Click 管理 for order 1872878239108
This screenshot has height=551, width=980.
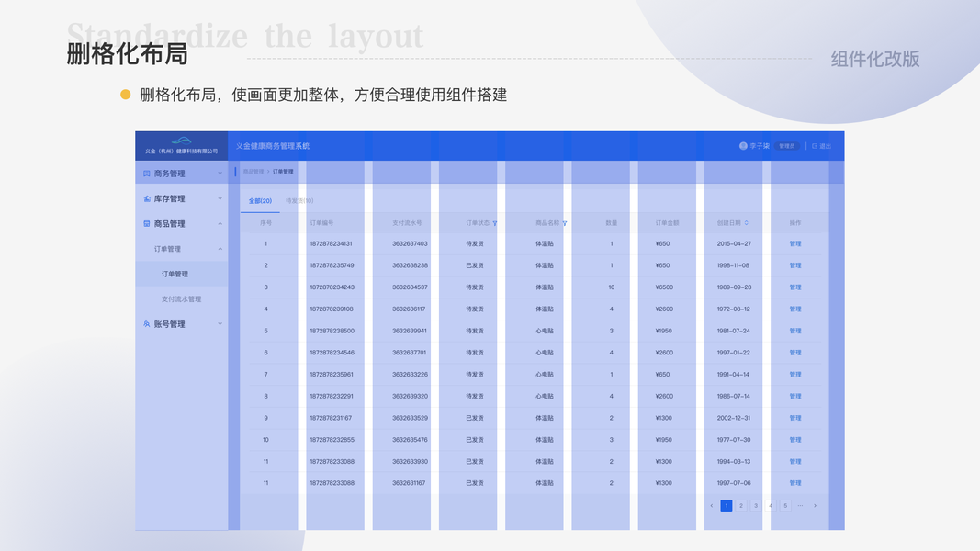coord(795,309)
